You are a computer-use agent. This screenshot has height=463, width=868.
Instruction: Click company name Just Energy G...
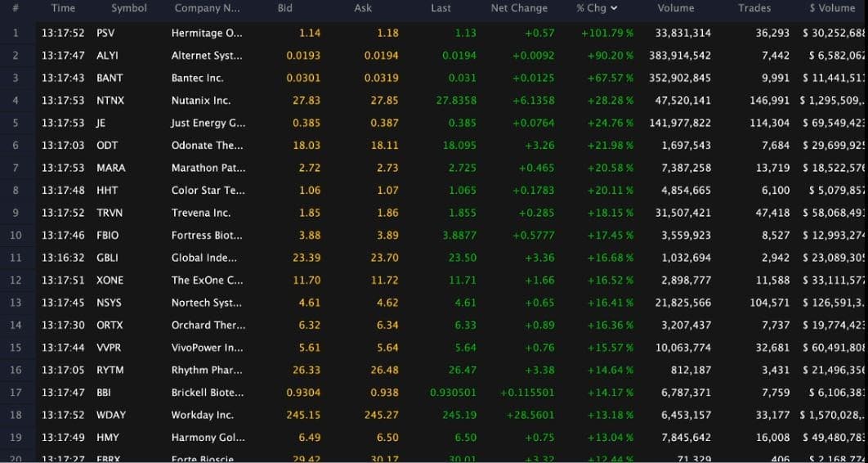coord(208,123)
